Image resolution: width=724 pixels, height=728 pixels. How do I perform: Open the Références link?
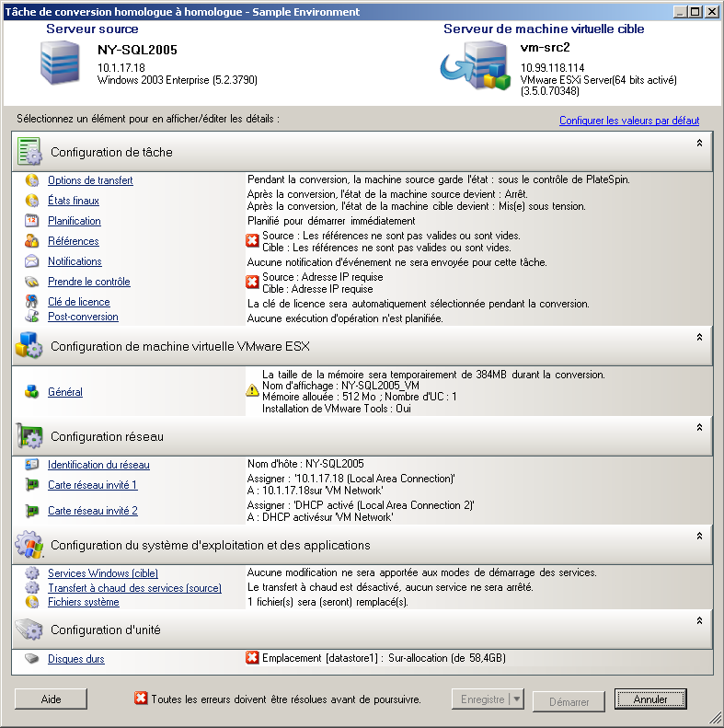click(x=74, y=241)
